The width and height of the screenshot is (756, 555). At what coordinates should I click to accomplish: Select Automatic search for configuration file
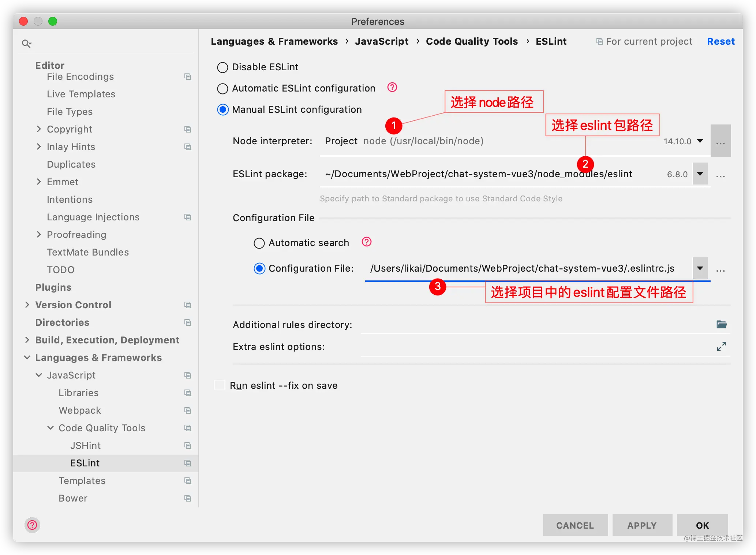[x=259, y=243]
